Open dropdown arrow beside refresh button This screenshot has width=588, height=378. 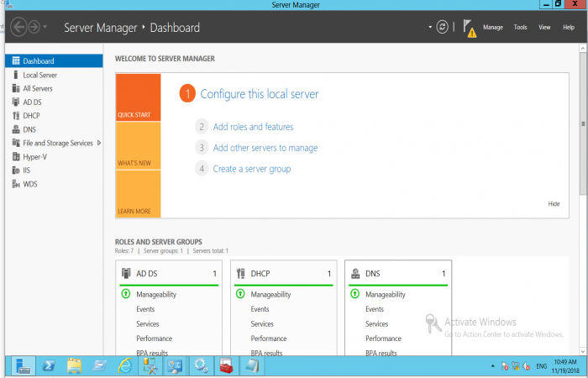[x=430, y=27]
